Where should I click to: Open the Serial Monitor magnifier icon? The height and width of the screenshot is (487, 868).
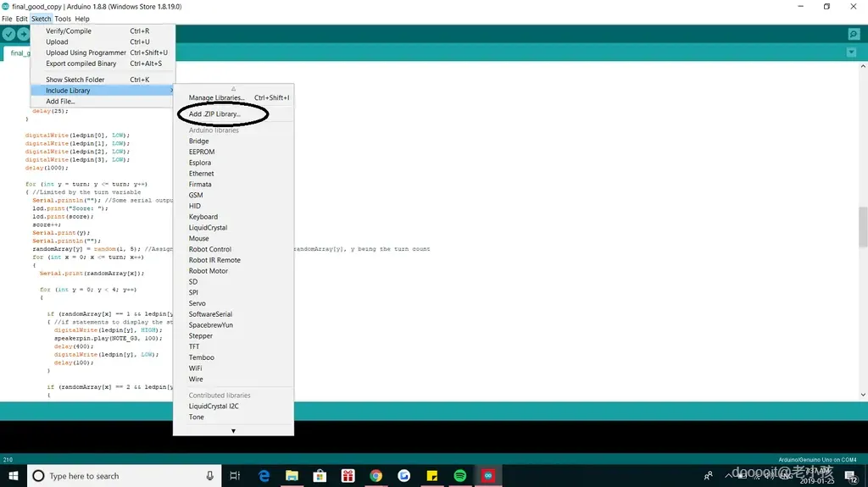pos(854,35)
